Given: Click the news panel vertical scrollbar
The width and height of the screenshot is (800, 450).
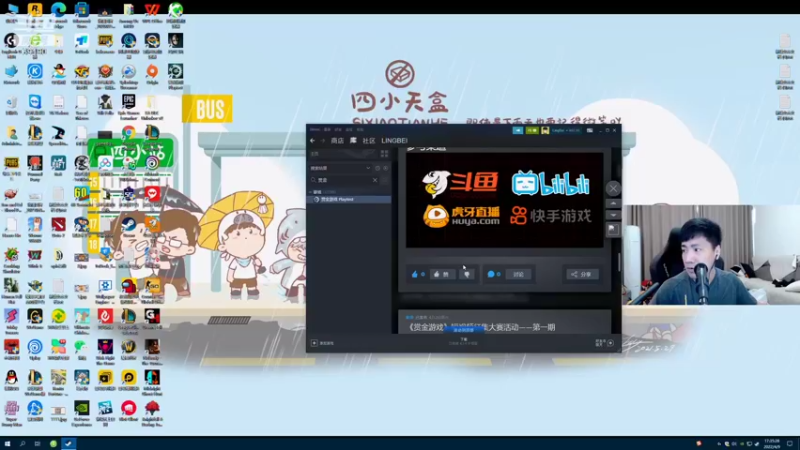Looking at the screenshot, I should click(x=619, y=263).
